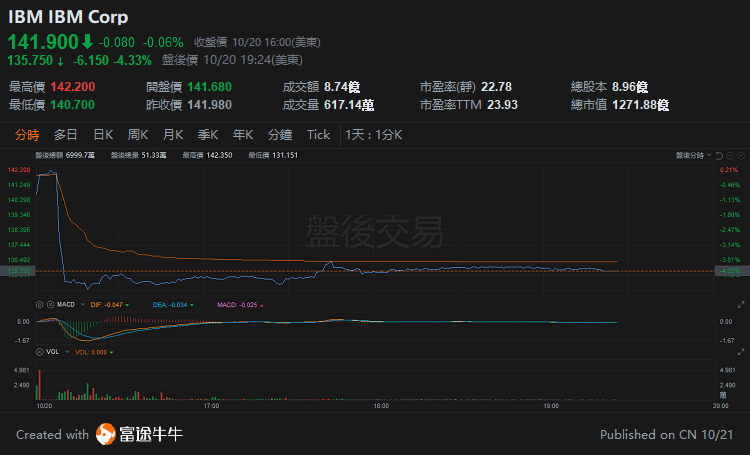Open MACD indicator settings gear
Image resolution: width=750 pixels, height=455 pixels.
[x=39, y=304]
